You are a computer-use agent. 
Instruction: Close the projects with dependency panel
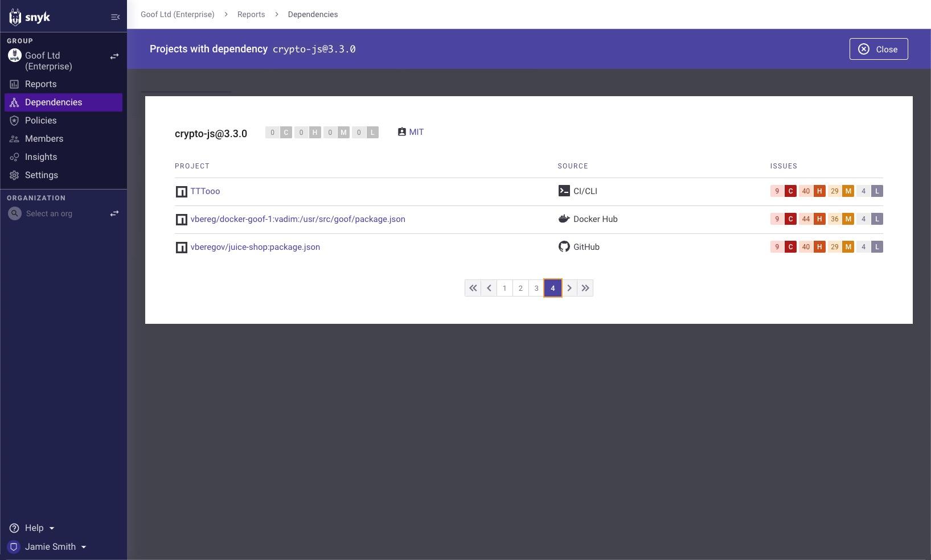[x=879, y=49]
